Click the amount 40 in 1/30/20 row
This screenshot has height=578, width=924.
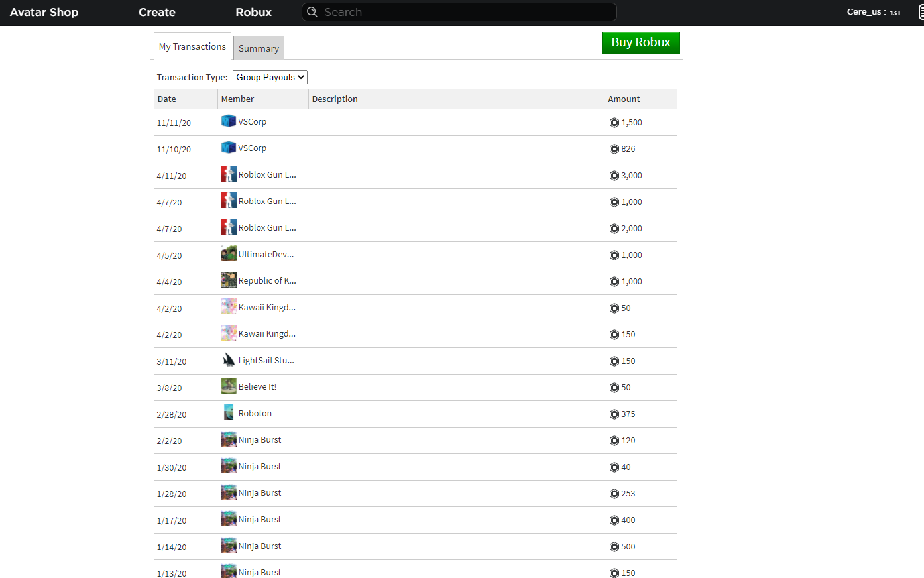pos(626,467)
